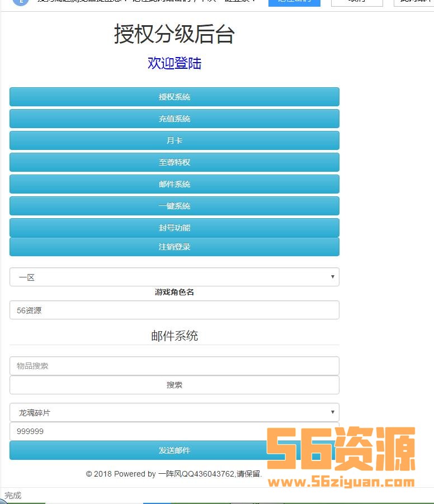434x504 pixels.
Task: Focus the 游戏角色名 field containing 56资源
Action: pyautogui.click(x=174, y=310)
